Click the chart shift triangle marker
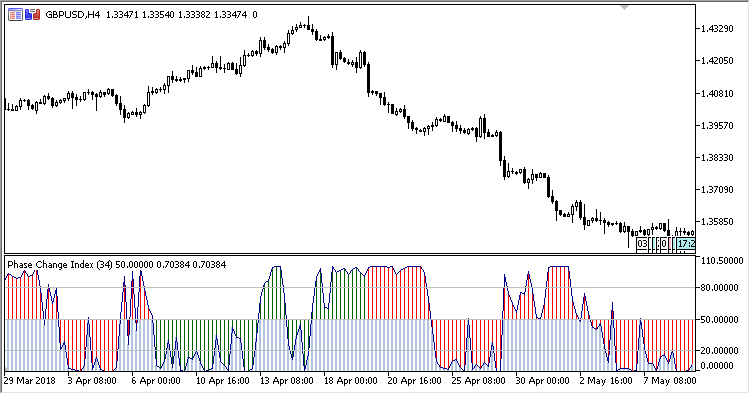Image resolution: width=750 pixels, height=394 pixels. tap(624, 8)
